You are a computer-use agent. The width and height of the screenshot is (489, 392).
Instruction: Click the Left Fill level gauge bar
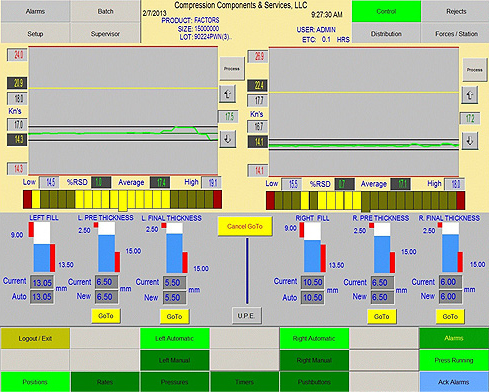(x=42, y=247)
